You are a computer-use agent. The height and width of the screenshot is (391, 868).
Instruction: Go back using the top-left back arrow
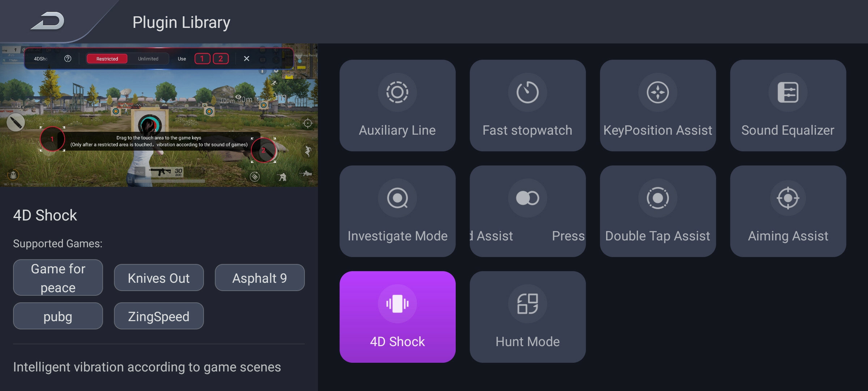click(48, 21)
